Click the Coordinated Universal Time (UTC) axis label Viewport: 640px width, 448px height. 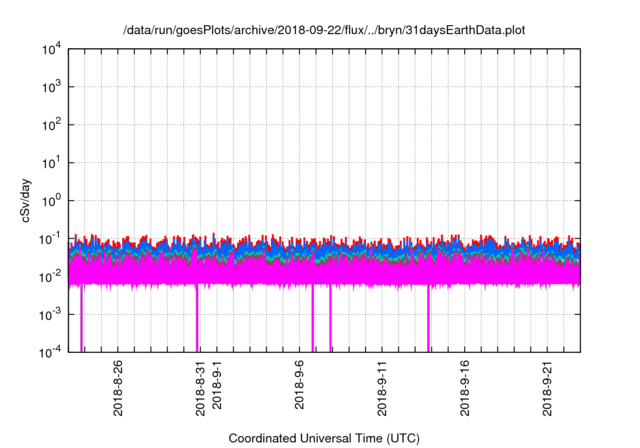point(324,438)
